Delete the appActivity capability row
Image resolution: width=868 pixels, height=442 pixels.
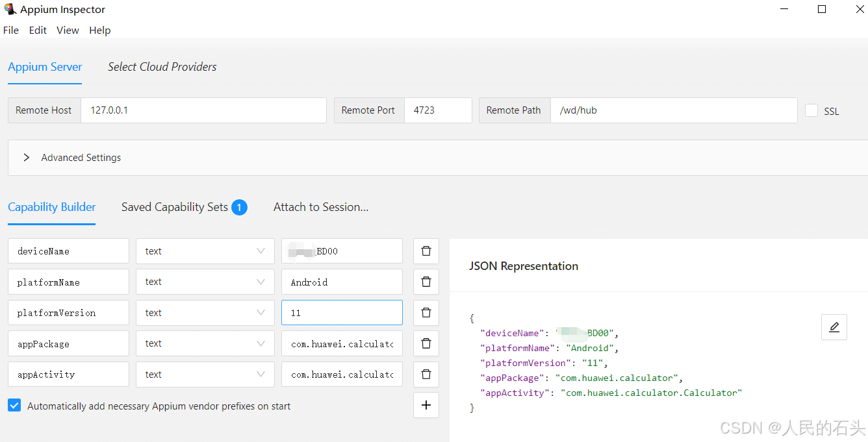click(426, 374)
